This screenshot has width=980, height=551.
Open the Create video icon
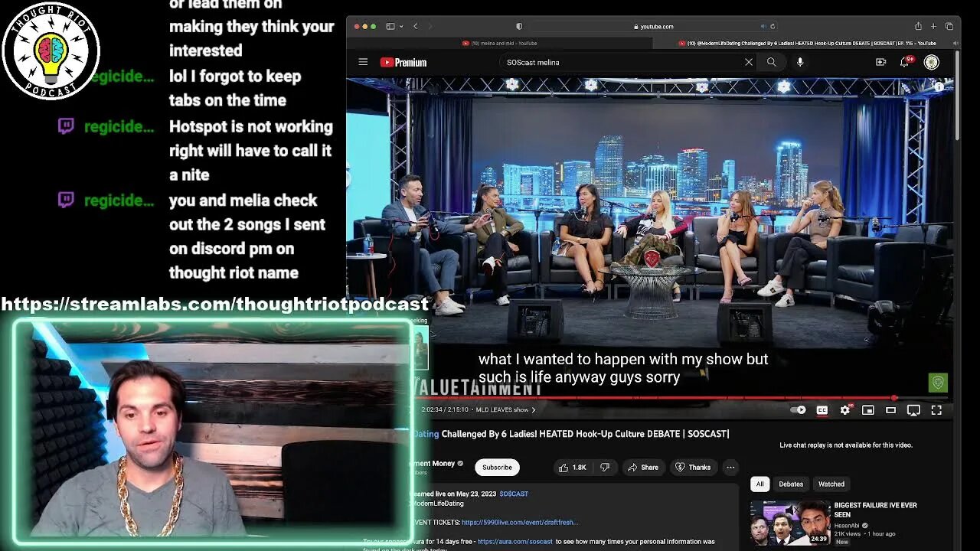pos(880,62)
